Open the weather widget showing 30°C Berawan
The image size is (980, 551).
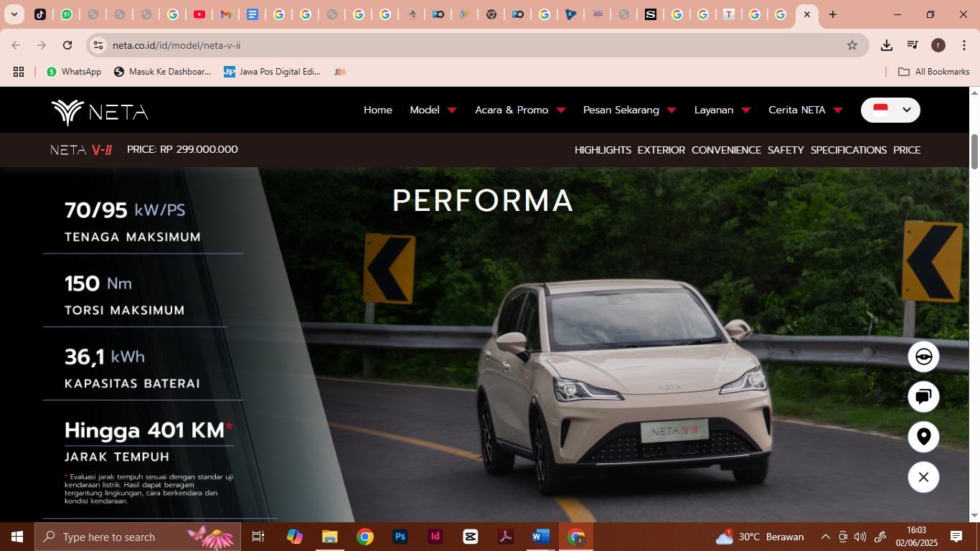pos(760,537)
